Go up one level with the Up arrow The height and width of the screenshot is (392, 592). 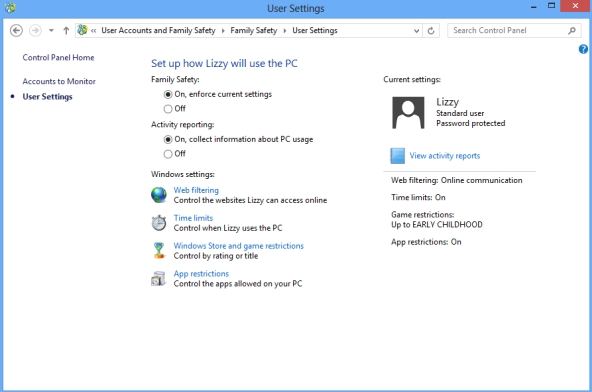66,31
